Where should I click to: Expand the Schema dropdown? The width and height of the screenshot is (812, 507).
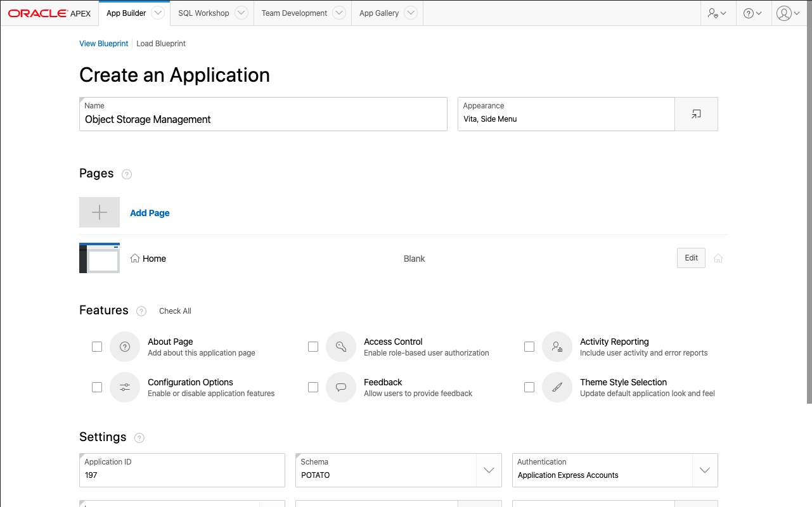point(489,470)
